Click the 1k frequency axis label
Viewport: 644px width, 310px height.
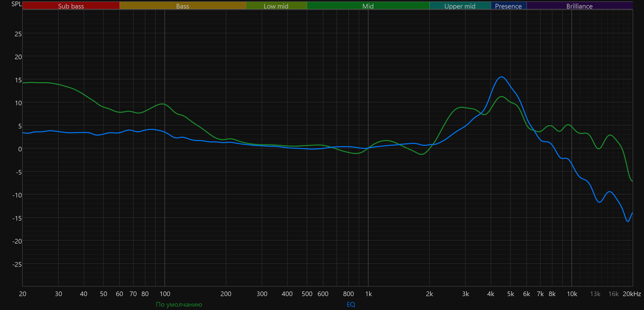coord(368,294)
